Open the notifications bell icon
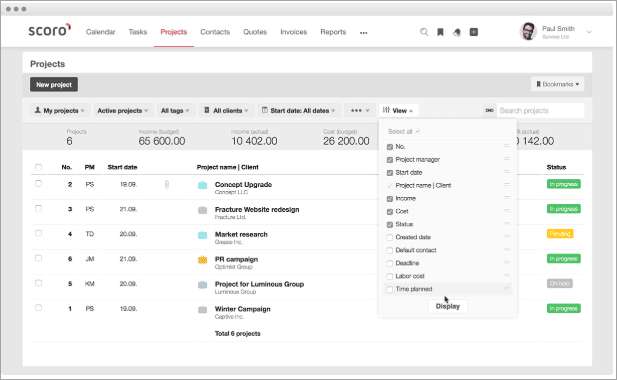The image size is (617, 380). point(457,32)
